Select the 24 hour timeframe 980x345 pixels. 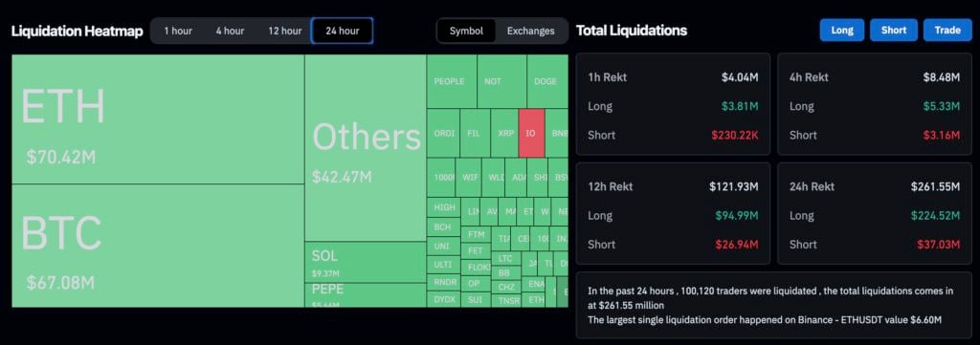[x=342, y=31]
